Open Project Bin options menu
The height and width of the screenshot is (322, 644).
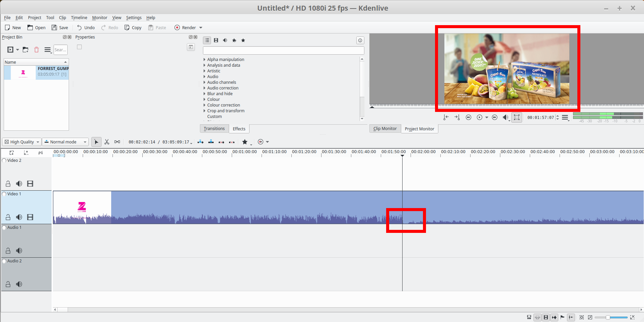[x=48, y=50]
